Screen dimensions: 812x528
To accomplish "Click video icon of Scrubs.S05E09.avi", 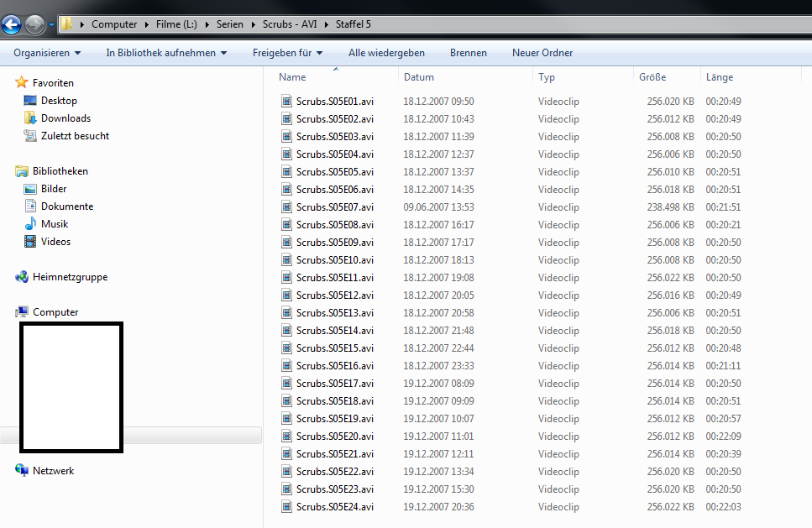I will coord(286,242).
